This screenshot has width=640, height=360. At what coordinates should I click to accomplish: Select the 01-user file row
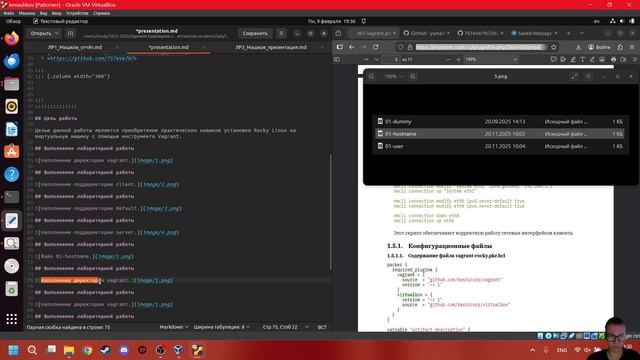click(500, 146)
